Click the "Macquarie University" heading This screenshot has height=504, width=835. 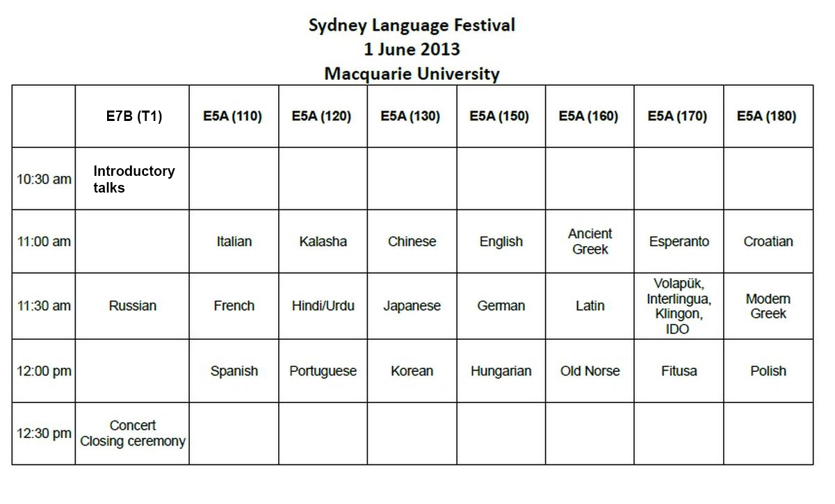[x=412, y=74]
